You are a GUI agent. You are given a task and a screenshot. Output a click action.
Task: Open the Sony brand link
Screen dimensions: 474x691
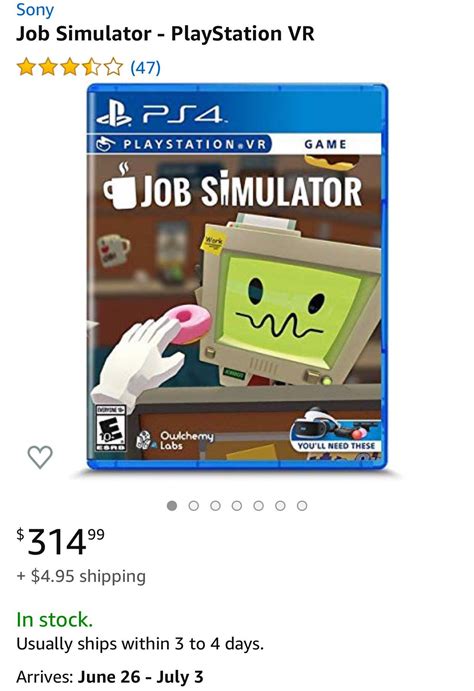[x=35, y=9]
